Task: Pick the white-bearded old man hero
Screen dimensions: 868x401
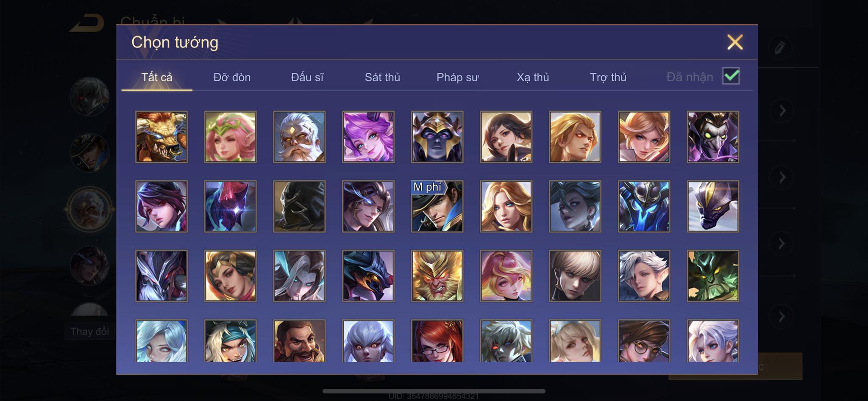Action: click(299, 137)
